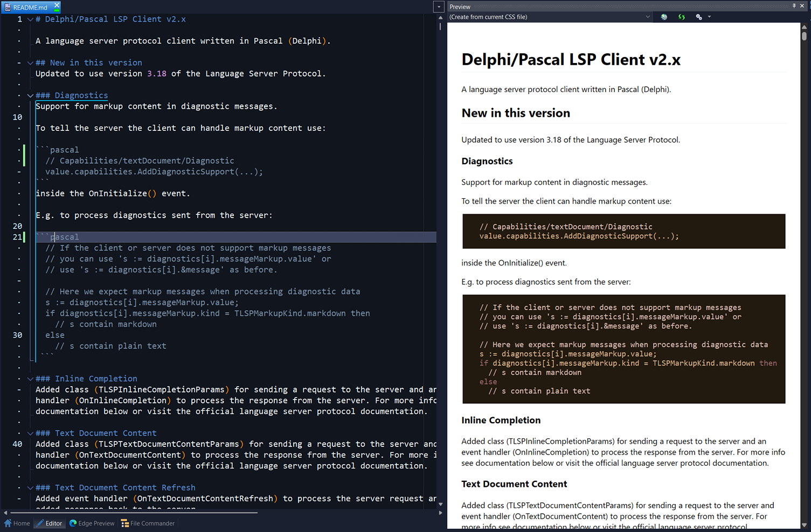Image resolution: width=811 pixels, height=532 pixels.
Task: Place cursor on 'value.capabilities.AddDiagnosticSupport' editor line
Action: [154, 172]
